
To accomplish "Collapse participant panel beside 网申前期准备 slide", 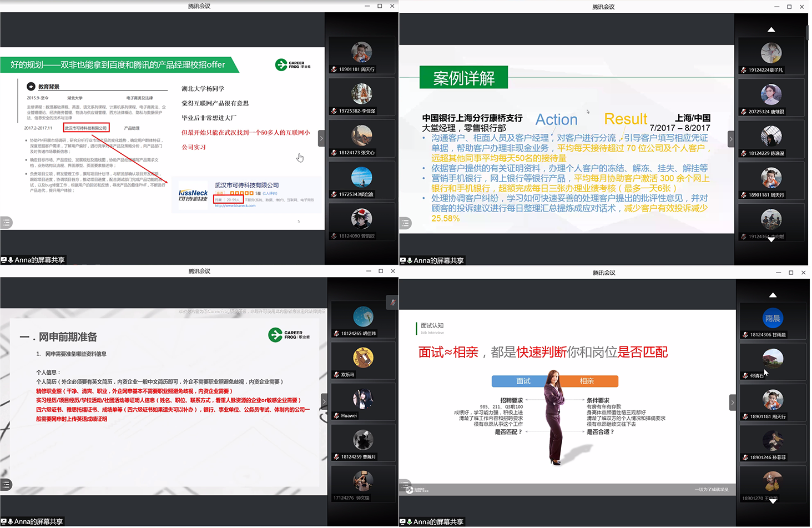I will click(x=324, y=401).
